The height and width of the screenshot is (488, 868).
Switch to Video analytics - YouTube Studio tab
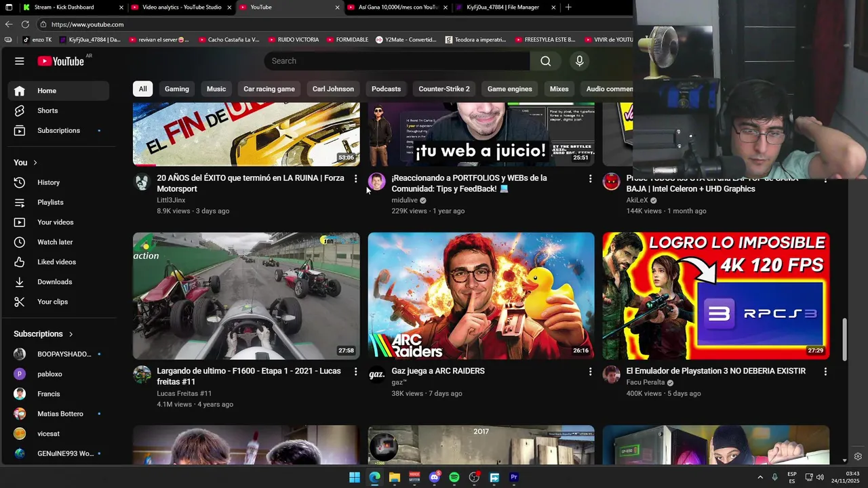(x=180, y=7)
